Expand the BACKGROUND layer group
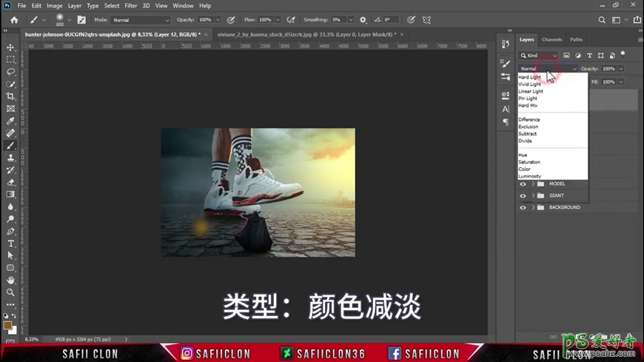 pyautogui.click(x=533, y=207)
